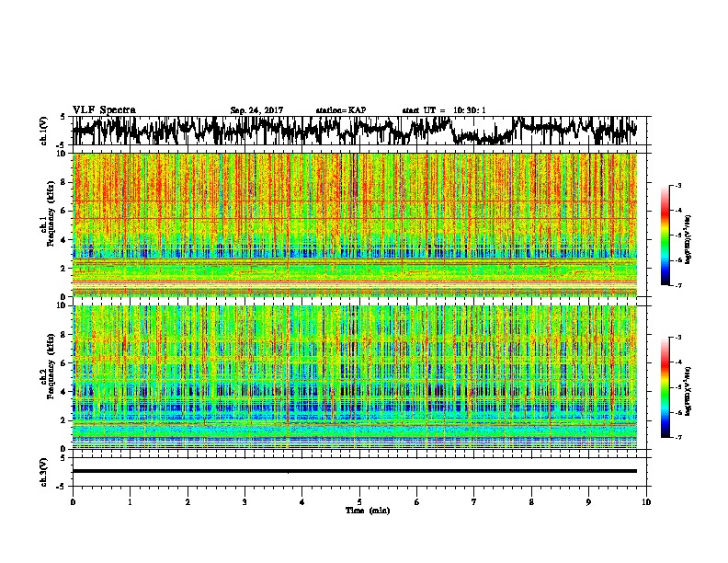
Task: Click the 8 kHz tick on ch.1 frequency axis
Action: (x=64, y=182)
